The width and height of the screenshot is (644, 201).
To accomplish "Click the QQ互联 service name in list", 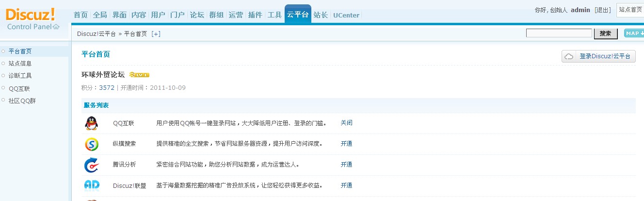I will click(x=124, y=123).
